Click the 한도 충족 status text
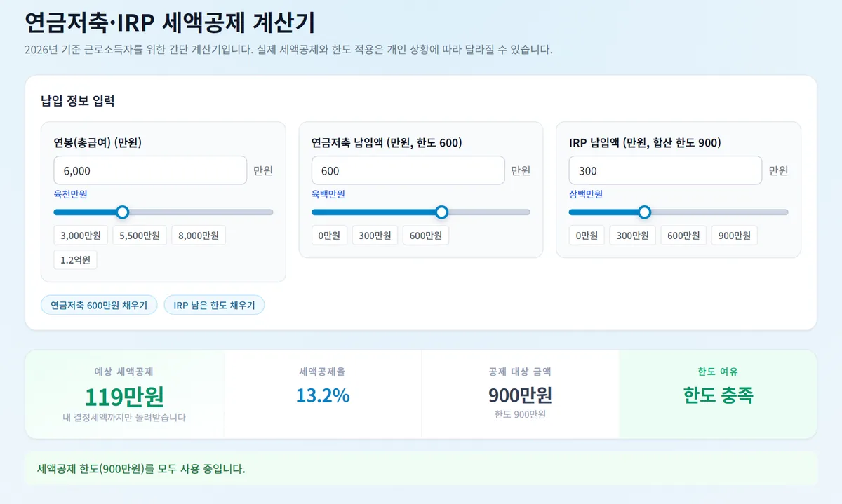 [x=719, y=395]
